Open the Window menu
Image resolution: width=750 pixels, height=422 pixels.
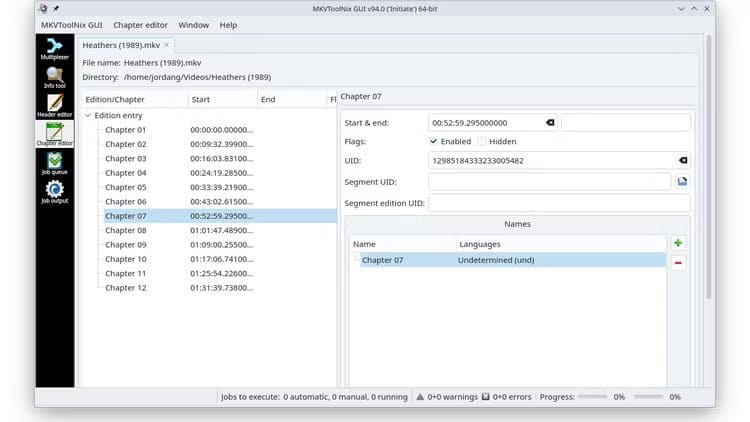[194, 25]
